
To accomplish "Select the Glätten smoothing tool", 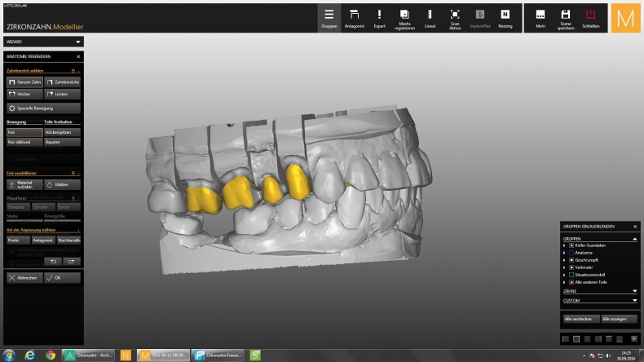I will point(63,185).
